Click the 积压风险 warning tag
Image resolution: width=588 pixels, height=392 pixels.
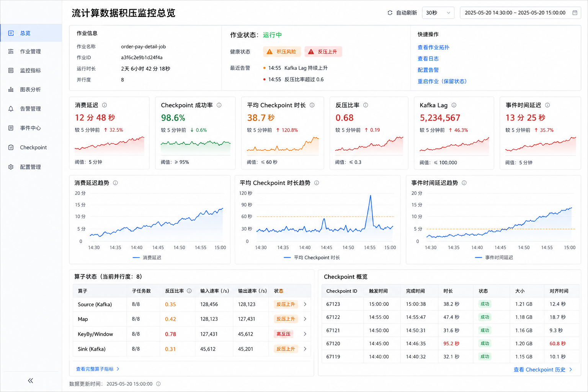click(x=282, y=52)
